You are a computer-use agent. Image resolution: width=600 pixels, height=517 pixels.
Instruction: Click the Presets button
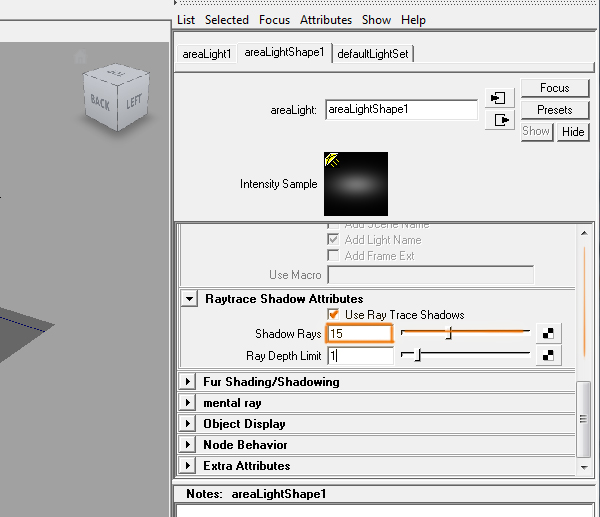pos(554,110)
